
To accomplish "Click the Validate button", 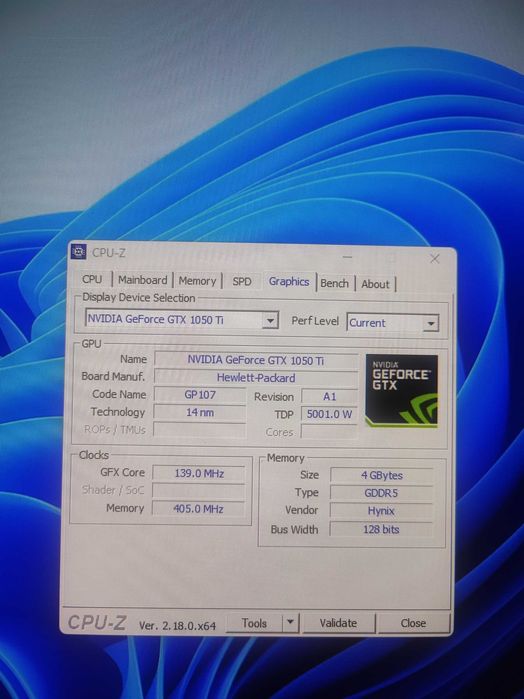I will 338,623.
